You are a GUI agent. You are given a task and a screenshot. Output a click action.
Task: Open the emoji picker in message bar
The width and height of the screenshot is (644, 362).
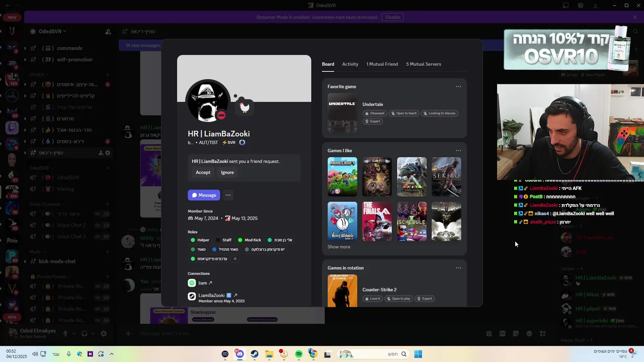529,333
